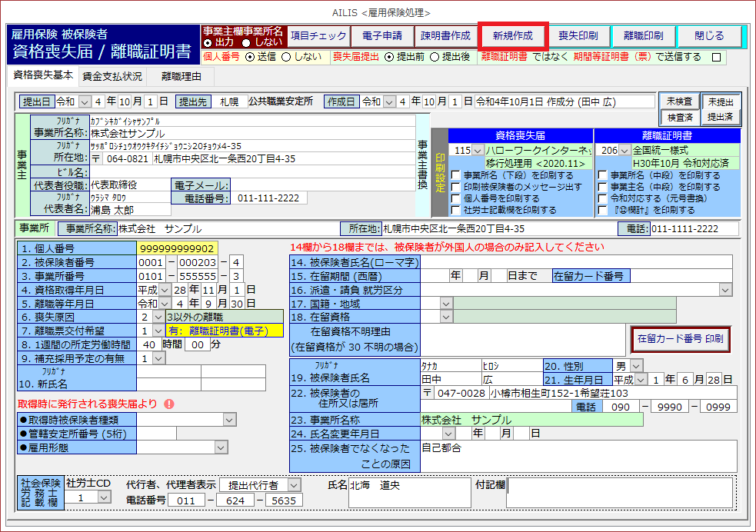Click the 電子申請 button

coord(381,36)
